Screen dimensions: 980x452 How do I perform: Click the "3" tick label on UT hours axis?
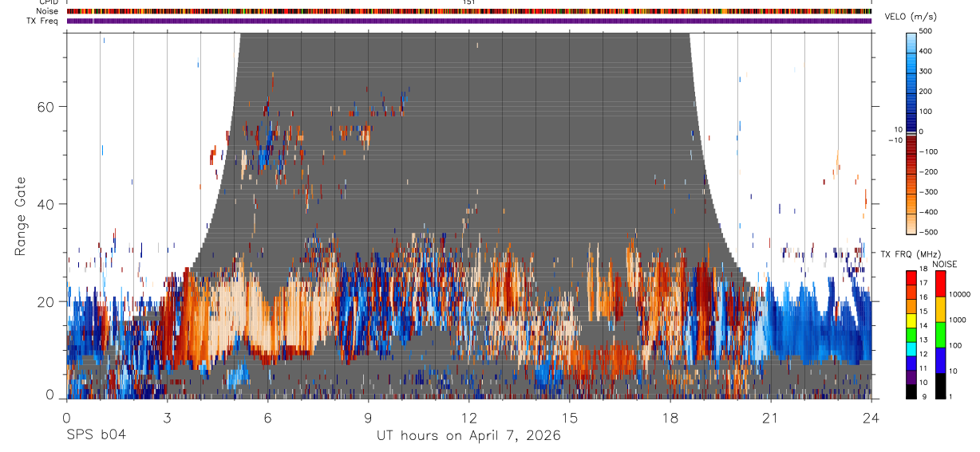point(167,417)
